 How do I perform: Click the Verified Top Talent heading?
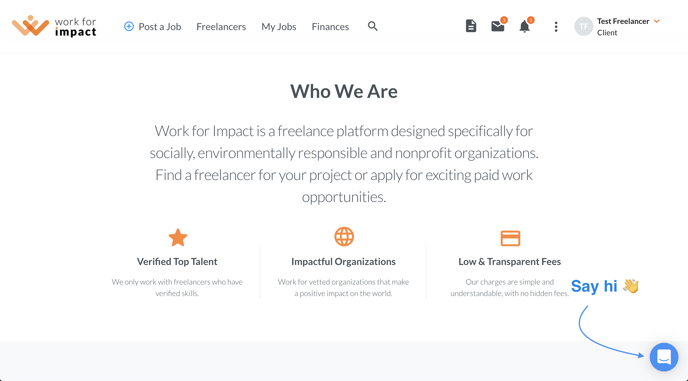pos(177,262)
